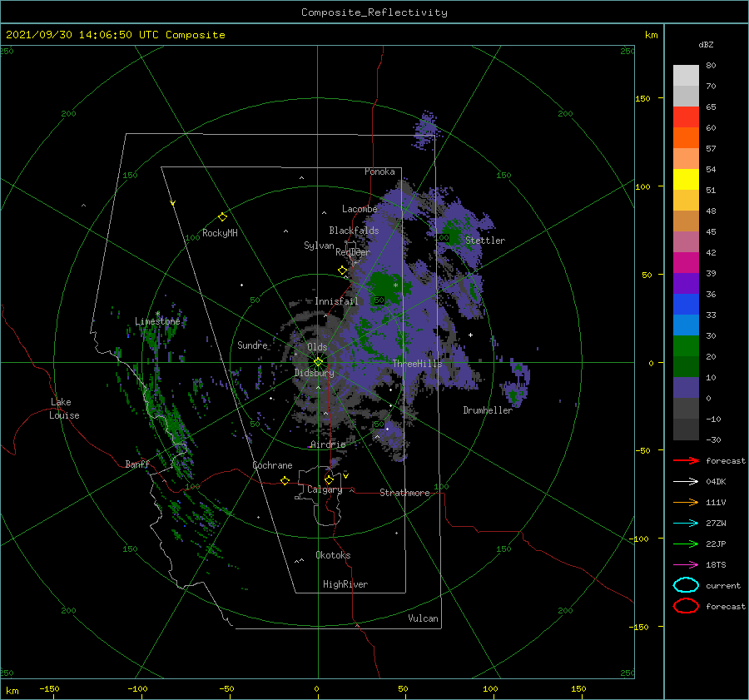
Task: Click the Lake Louise label
Action: click(x=64, y=409)
